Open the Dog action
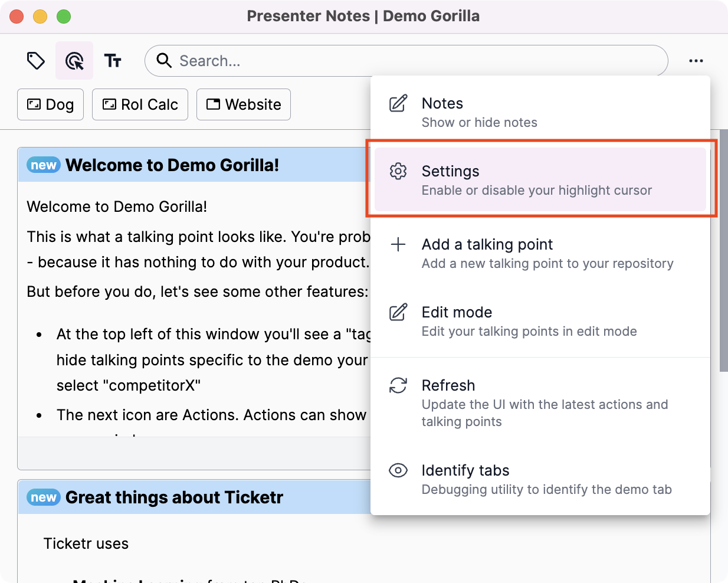 tap(51, 104)
